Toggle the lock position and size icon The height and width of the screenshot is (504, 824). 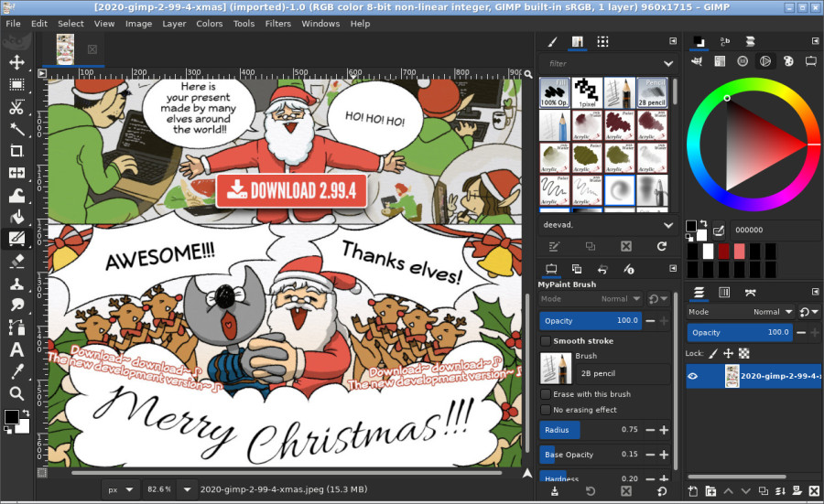coord(729,353)
